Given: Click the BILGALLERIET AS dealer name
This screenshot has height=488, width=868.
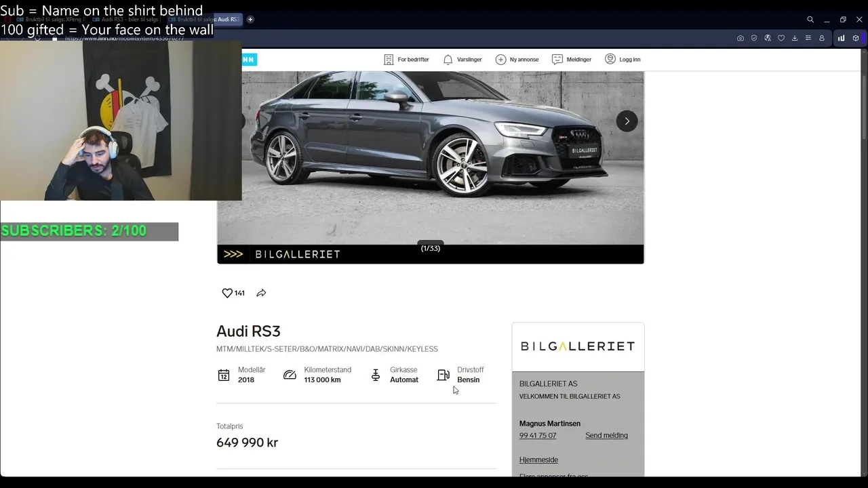Looking at the screenshot, I should (x=548, y=384).
